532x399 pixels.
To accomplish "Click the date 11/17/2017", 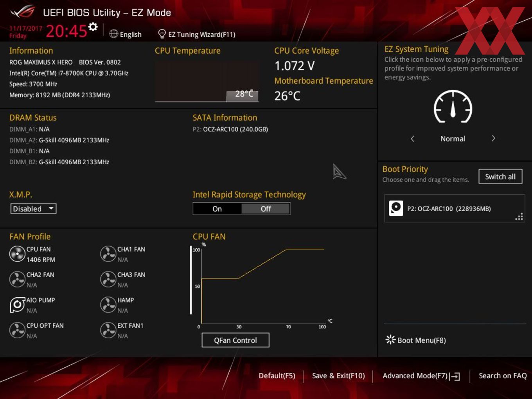I will click(26, 29).
